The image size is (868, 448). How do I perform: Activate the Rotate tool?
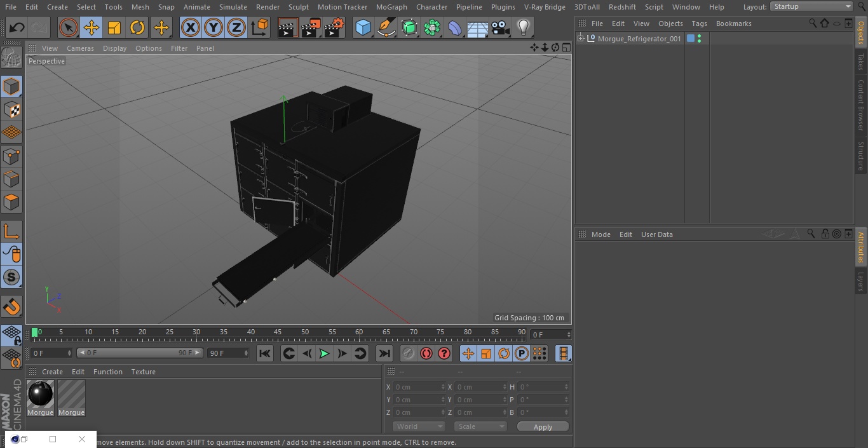(x=137, y=28)
